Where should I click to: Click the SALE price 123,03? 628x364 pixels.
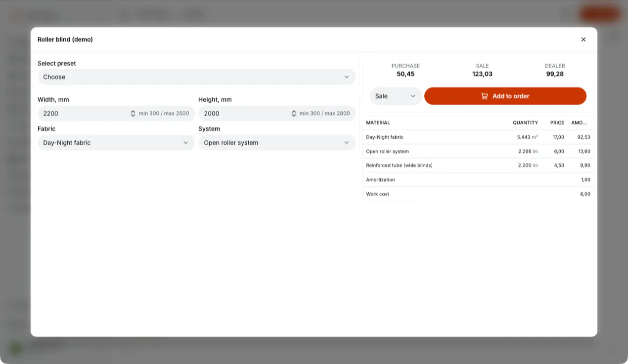tap(482, 74)
